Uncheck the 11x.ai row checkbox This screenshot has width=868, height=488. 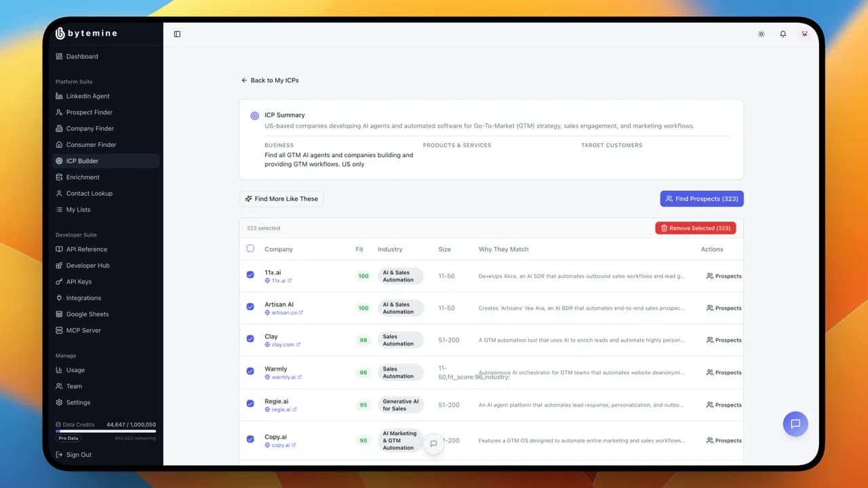tap(250, 275)
